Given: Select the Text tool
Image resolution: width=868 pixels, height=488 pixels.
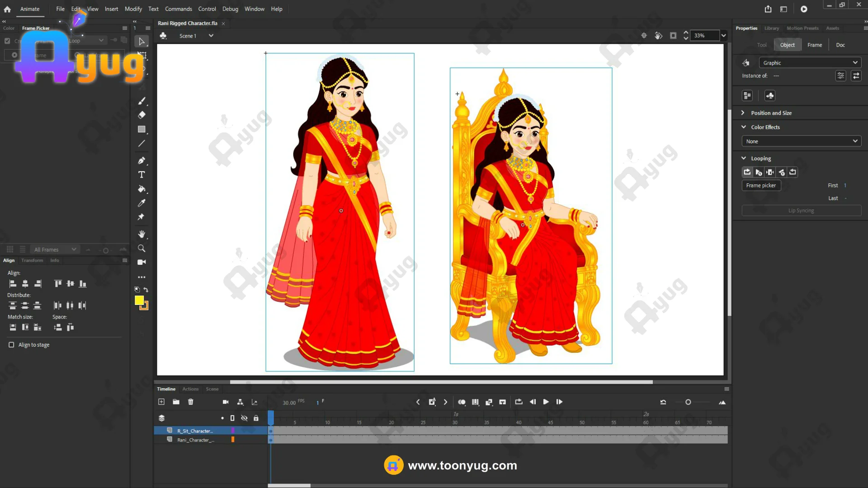Looking at the screenshot, I should point(142,175).
